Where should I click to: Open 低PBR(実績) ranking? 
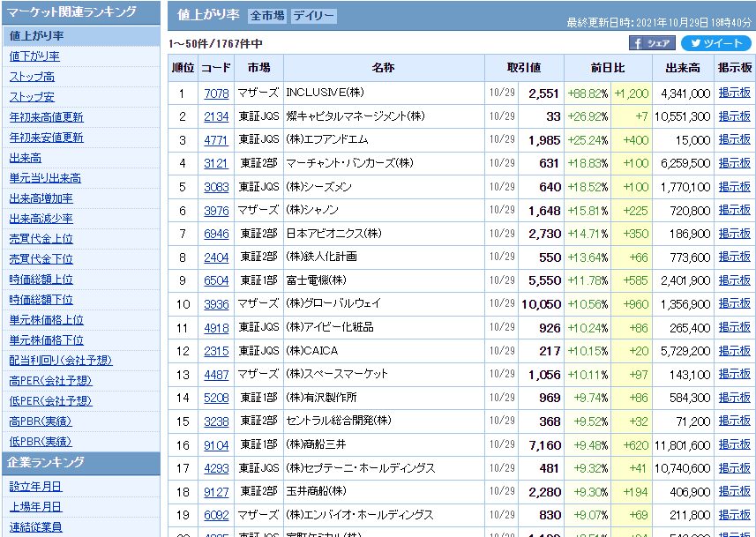[x=41, y=442]
